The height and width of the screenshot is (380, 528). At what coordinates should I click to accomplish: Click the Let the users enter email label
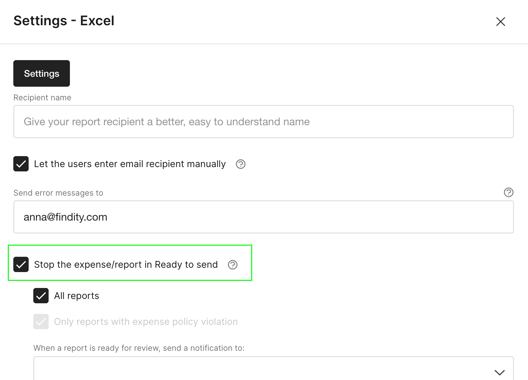130,164
